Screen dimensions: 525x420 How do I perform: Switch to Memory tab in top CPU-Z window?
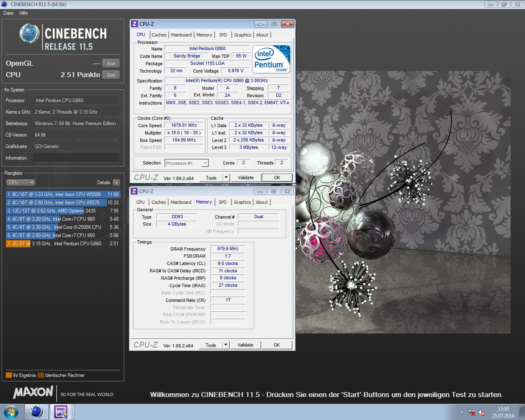pos(204,35)
